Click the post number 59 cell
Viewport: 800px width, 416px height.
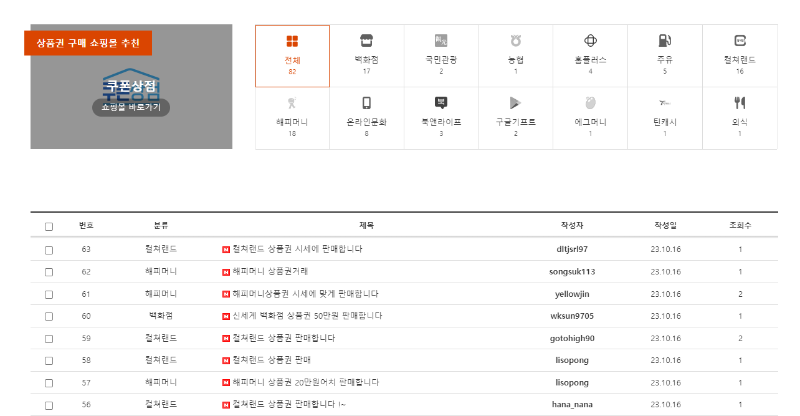[x=86, y=338]
